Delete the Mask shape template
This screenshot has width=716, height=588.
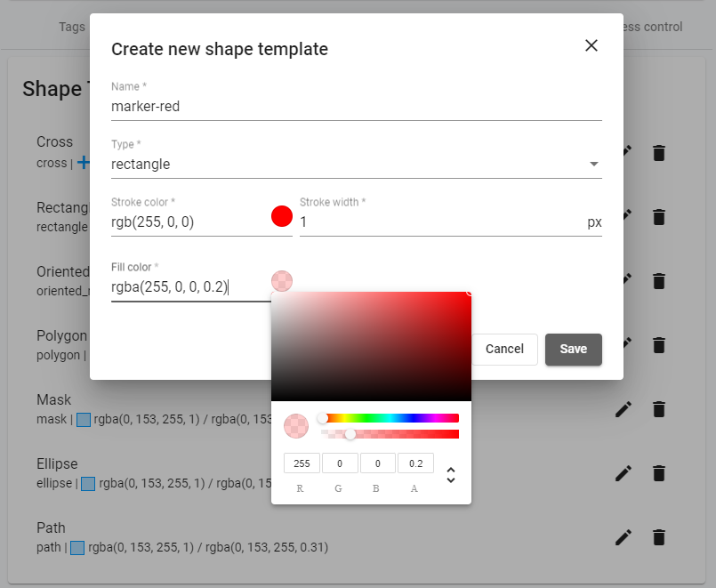[x=659, y=408]
